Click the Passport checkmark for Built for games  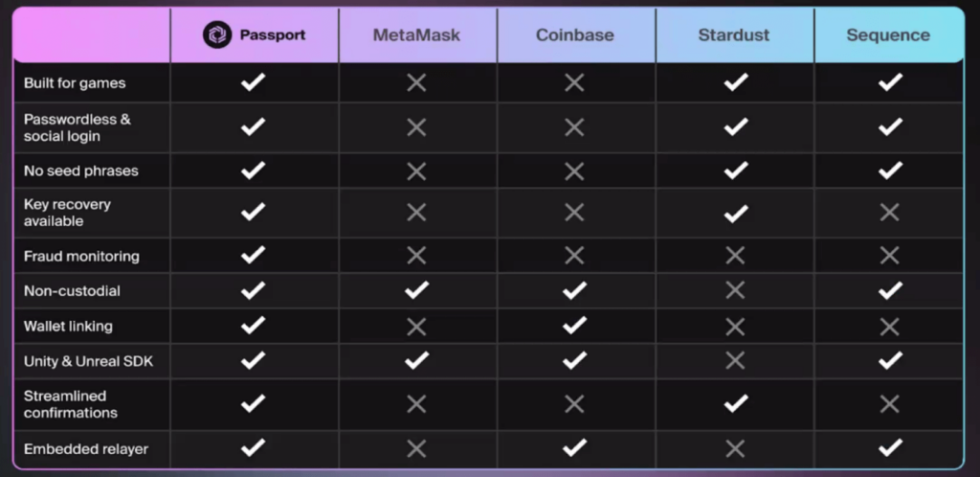(x=253, y=82)
